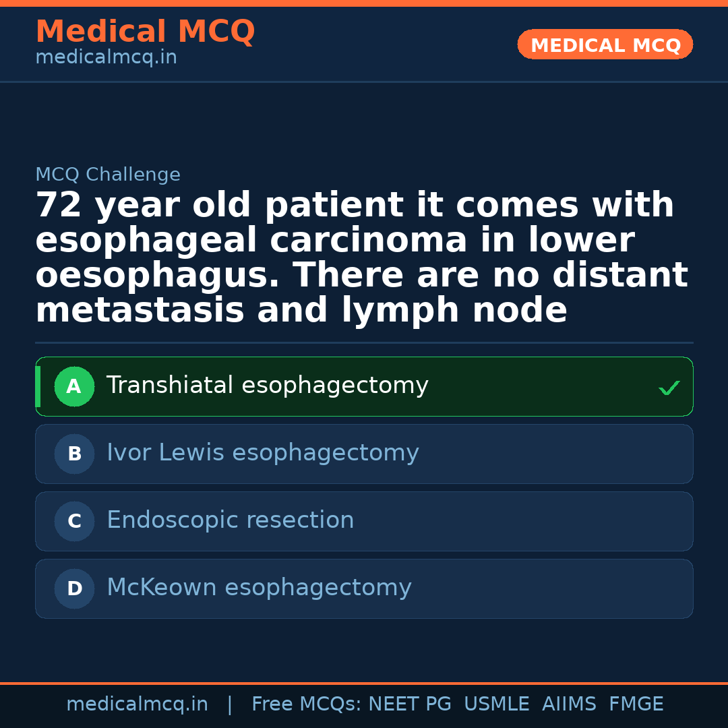Choose McKeown esophagectomy answer

click(x=259, y=588)
